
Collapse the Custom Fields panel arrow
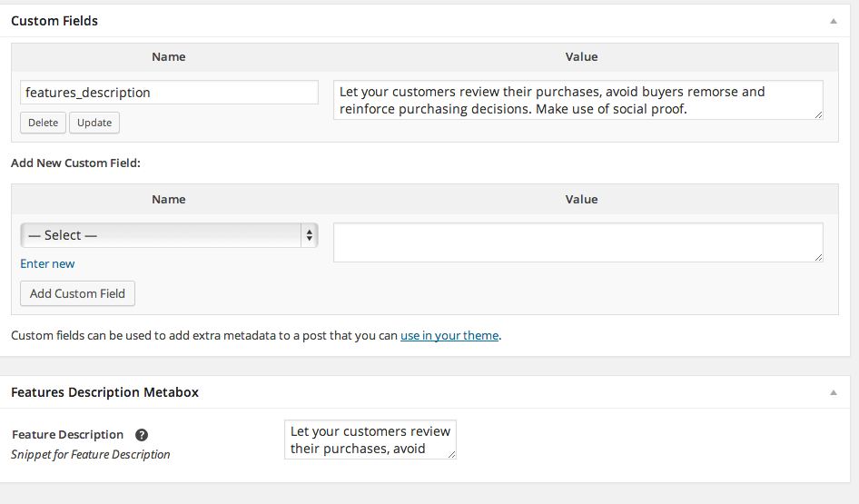coord(833,20)
